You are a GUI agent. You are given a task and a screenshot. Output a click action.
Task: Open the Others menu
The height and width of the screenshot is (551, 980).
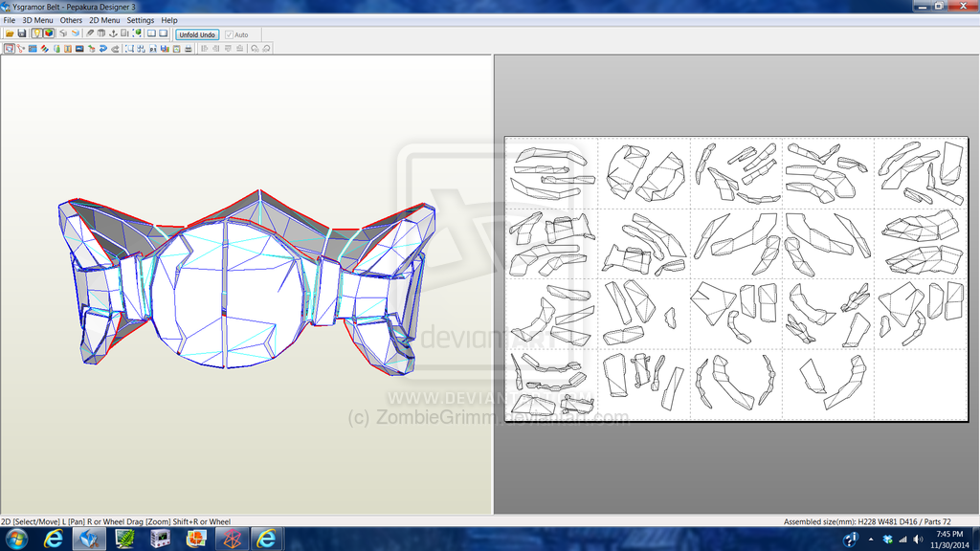[71, 20]
